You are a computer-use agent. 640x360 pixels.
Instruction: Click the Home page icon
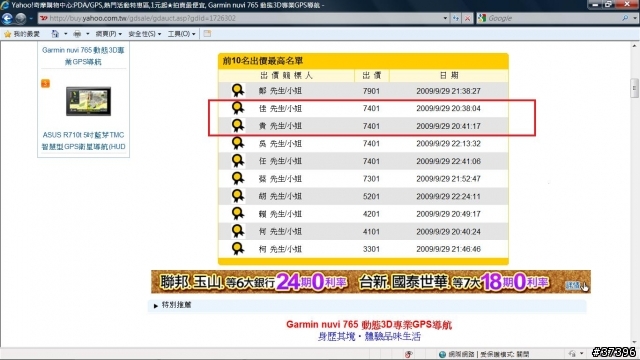click(x=55, y=34)
